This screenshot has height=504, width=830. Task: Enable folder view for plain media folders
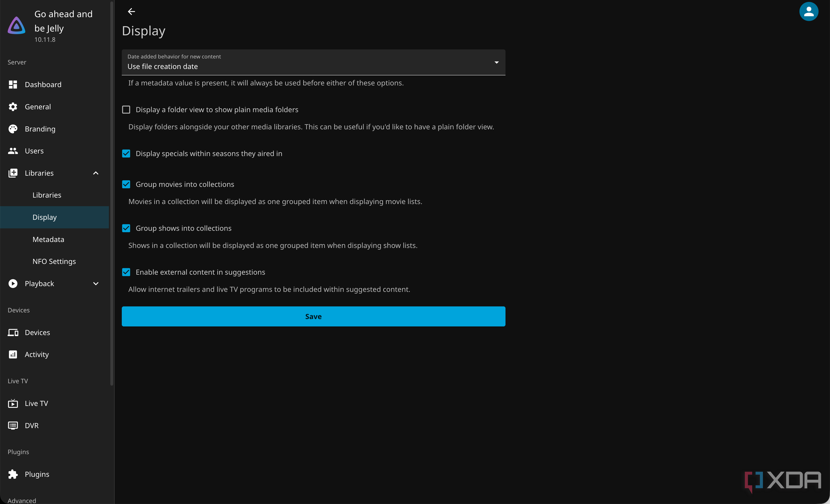(x=126, y=110)
